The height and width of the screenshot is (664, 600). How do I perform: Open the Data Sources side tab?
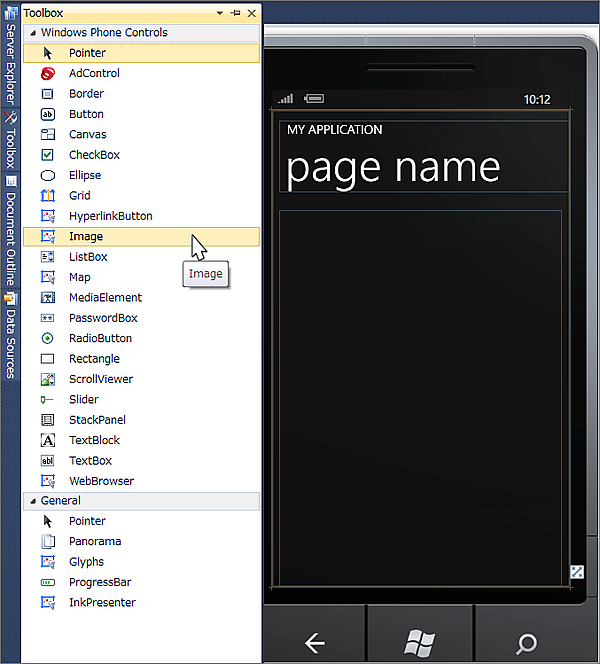[x=11, y=338]
